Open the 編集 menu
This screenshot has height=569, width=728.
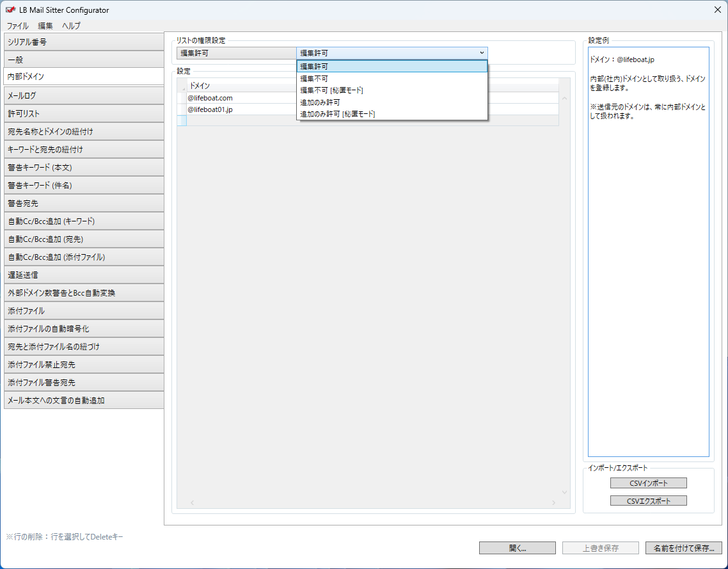(45, 26)
